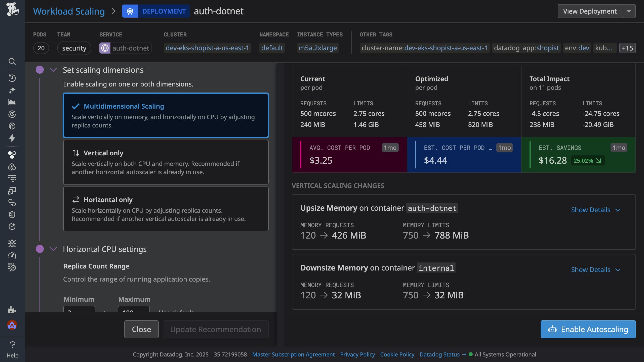Viewport: 644px width, 362px height.
Task: Select the containers hexagon icon in sidebar
Action: pyautogui.click(x=12, y=155)
